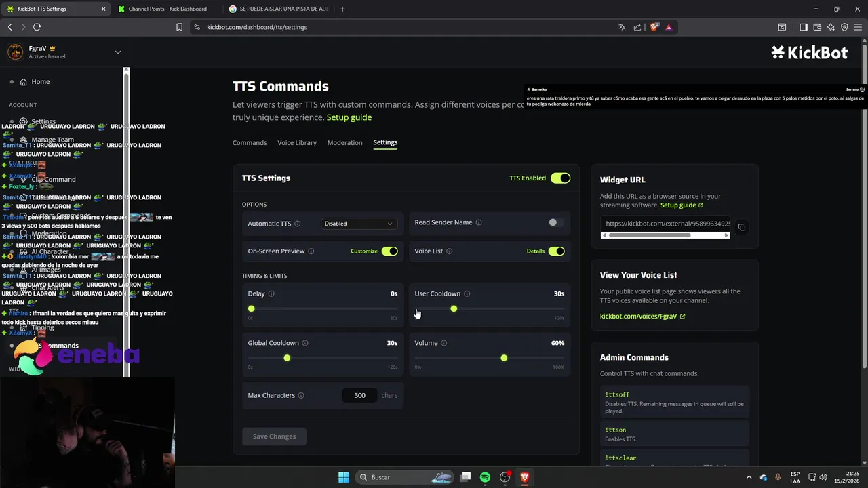This screenshot has height=488, width=868.
Task: Click the info icon next to Delay
Action: [x=271, y=293]
